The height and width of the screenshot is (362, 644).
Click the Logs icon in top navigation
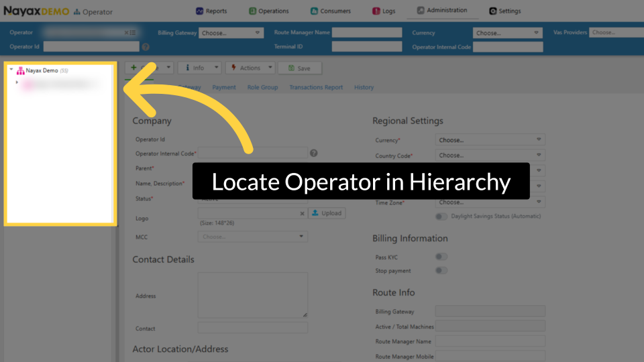click(377, 11)
